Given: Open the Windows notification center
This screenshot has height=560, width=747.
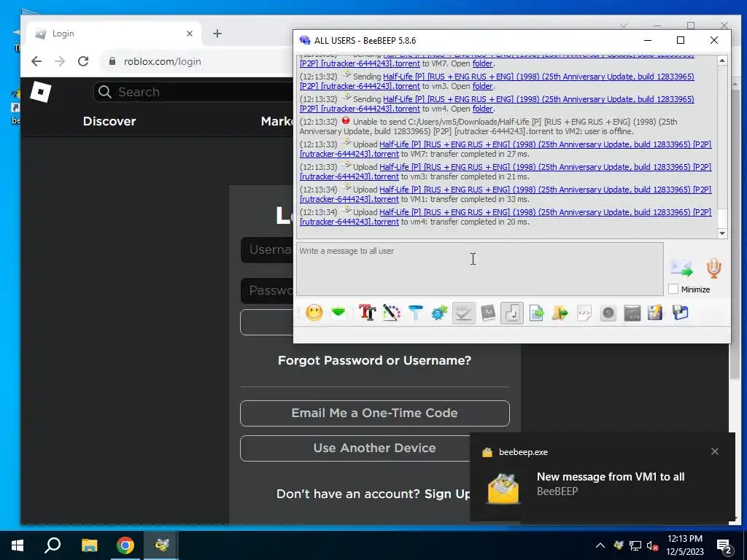Looking at the screenshot, I should click(x=724, y=546).
